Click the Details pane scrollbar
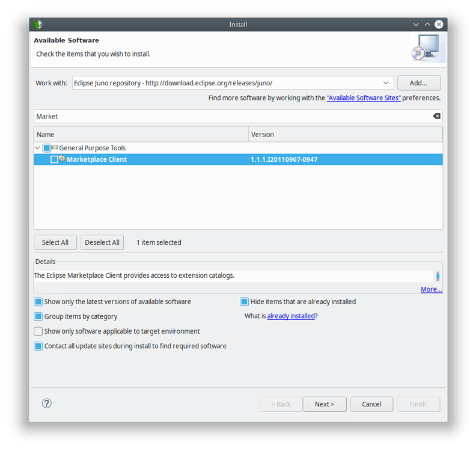476x451 pixels. pyautogui.click(x=438, y=277)
